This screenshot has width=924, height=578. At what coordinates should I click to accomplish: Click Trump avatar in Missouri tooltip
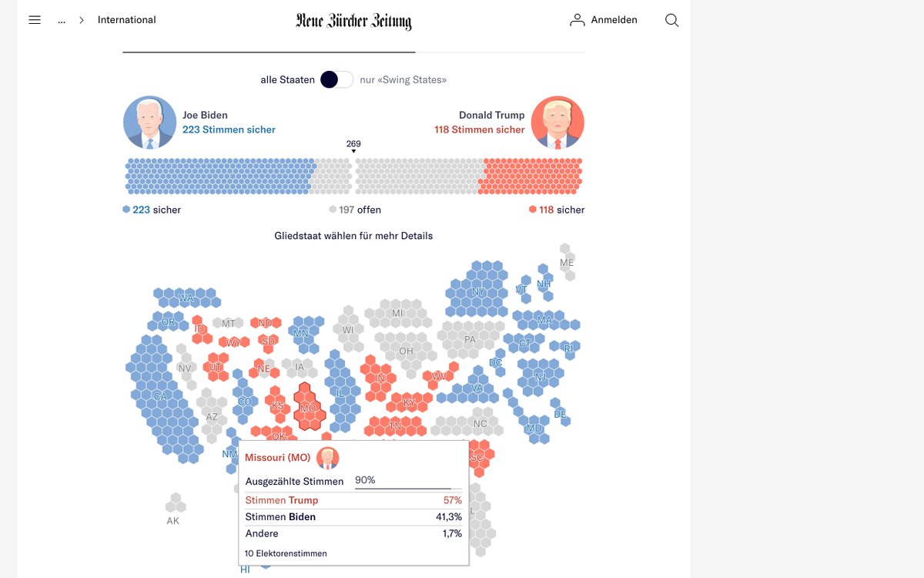point(327,458)
